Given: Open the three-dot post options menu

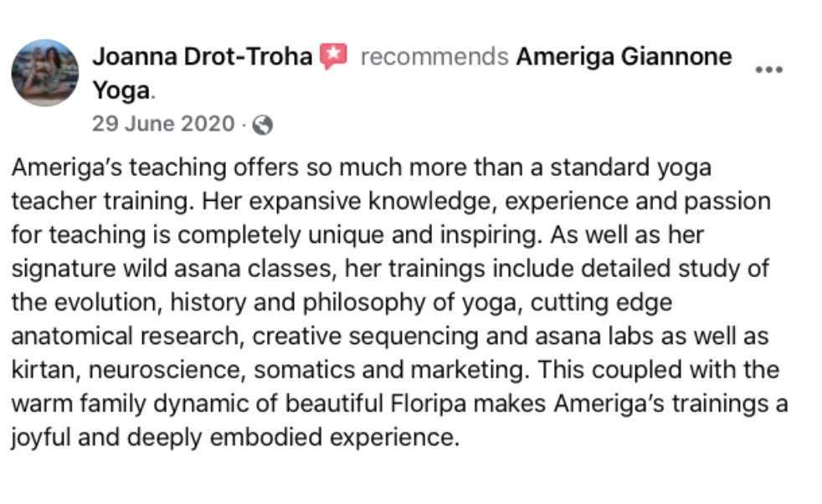Looking at the screenshot, I should [768, 69].
